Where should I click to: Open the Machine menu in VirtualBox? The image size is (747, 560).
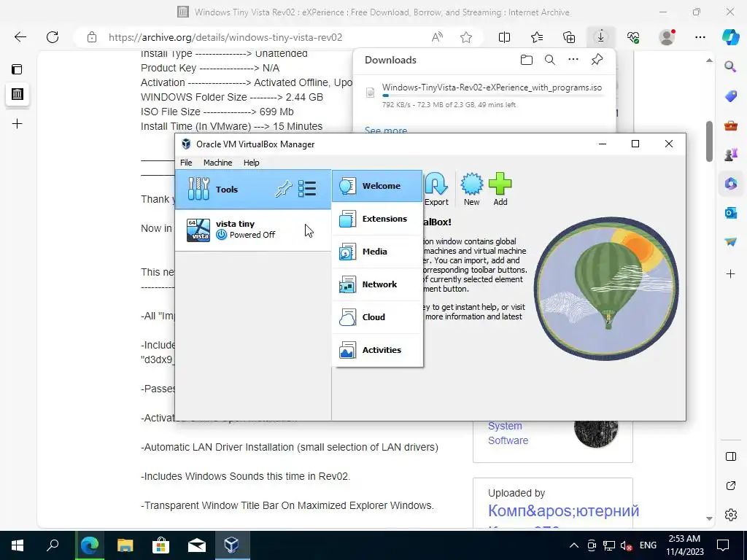click(x=217, y=163)
